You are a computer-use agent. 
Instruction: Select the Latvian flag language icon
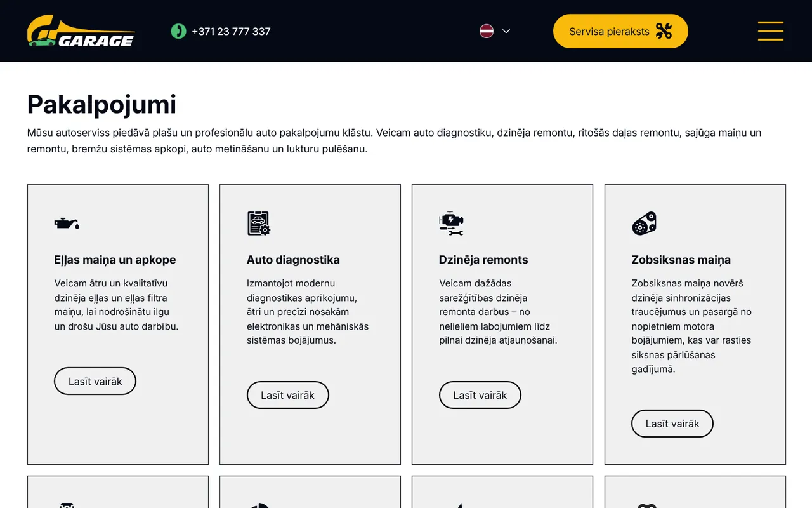pos(487,31)
